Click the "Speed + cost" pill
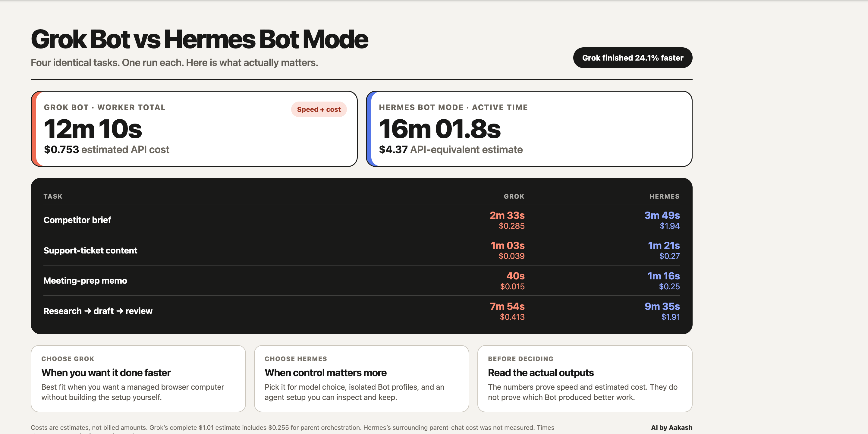 [319, 109]
